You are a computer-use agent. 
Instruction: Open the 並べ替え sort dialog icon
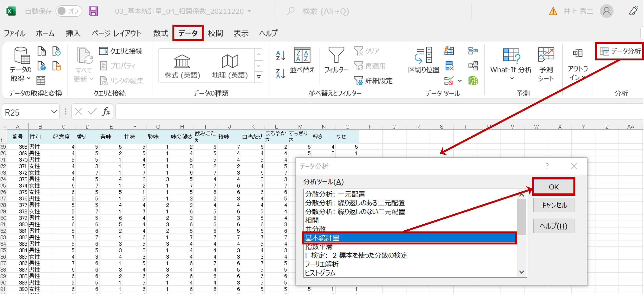click(x=302, y=55)
